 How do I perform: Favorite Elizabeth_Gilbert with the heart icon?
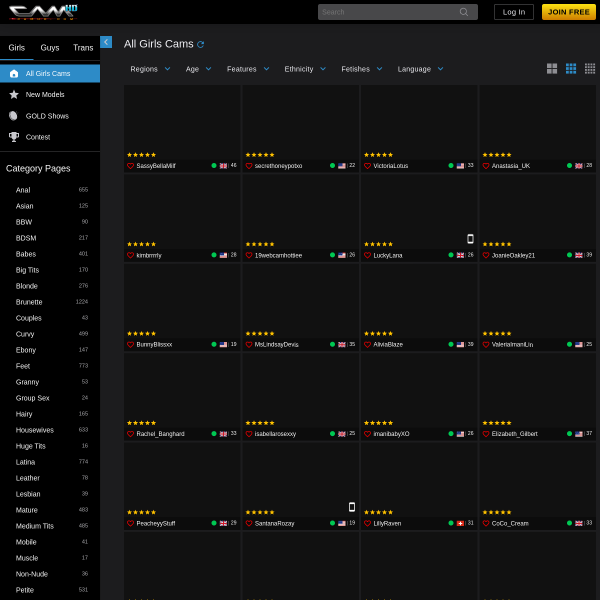(x=486, y=434)
